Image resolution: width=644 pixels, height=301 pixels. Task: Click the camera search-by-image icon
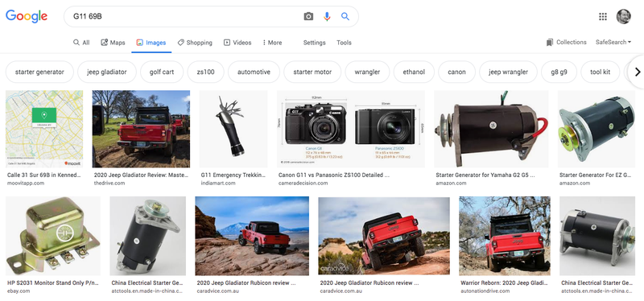click(x=308, y=16)
